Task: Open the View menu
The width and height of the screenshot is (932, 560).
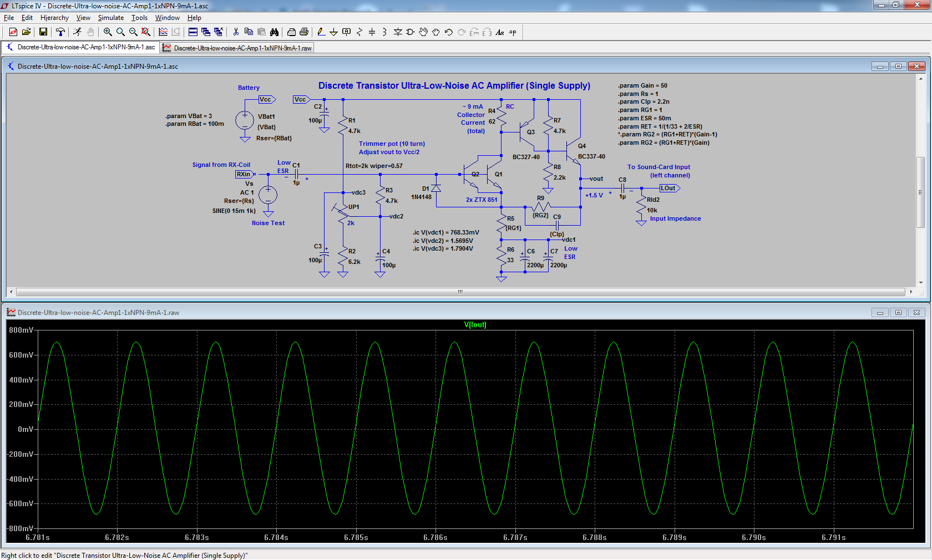Action: (x=83, y=18)
